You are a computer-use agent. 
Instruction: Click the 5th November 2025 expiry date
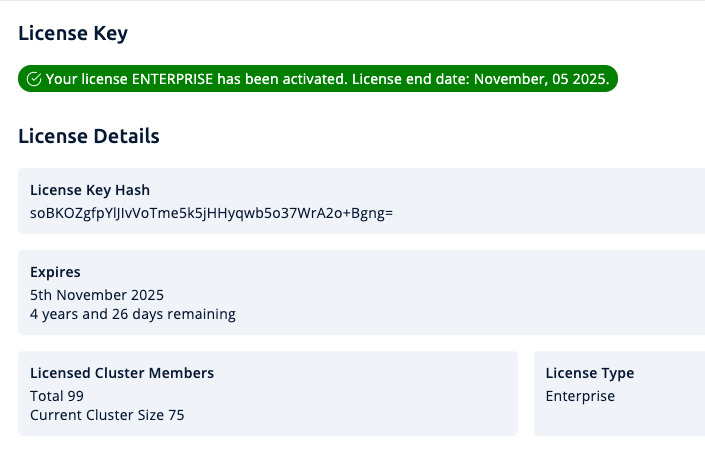click(97, 295)
